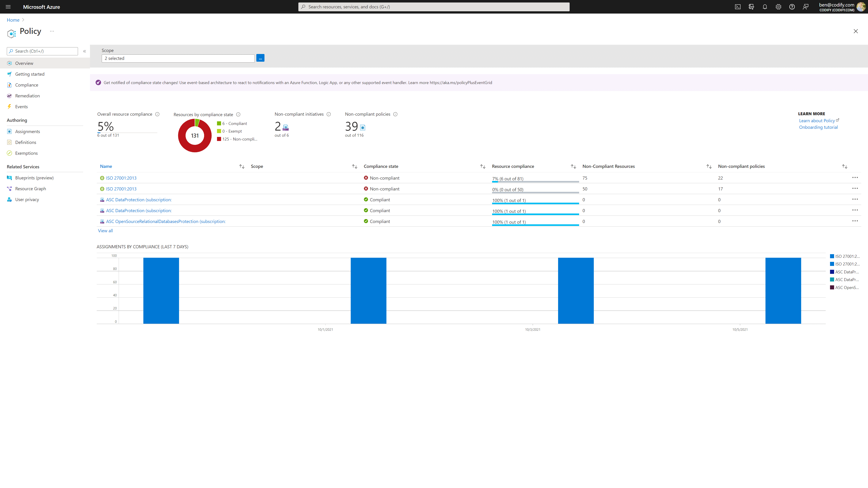
Task: Open row menu for first ISO 27001:2013
Action: pos(855,178)
